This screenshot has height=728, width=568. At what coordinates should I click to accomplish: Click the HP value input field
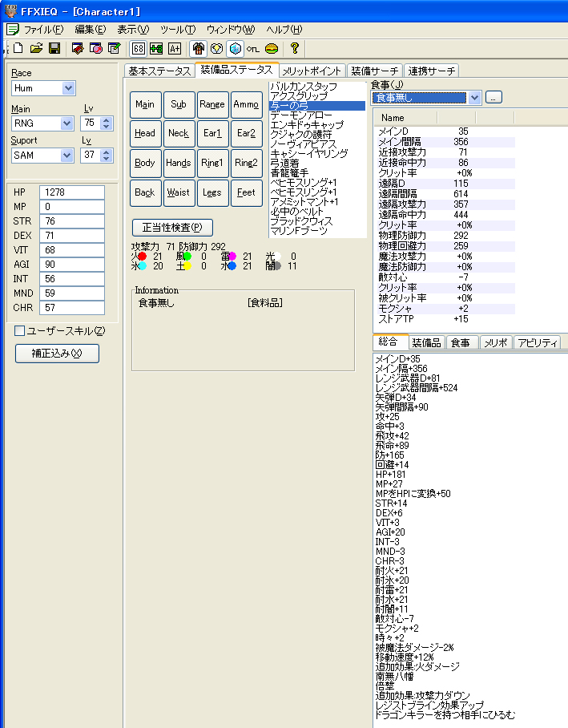pos(72,192)
